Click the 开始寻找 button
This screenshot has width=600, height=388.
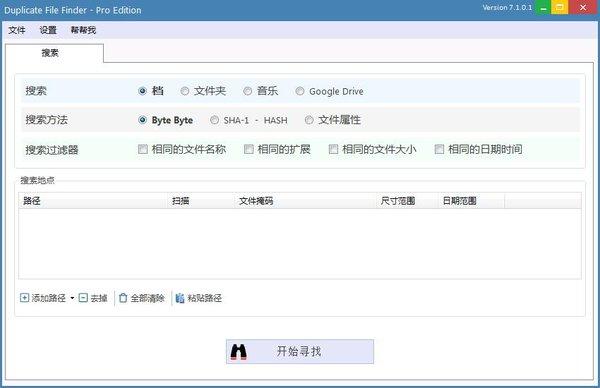coord(300,351)
